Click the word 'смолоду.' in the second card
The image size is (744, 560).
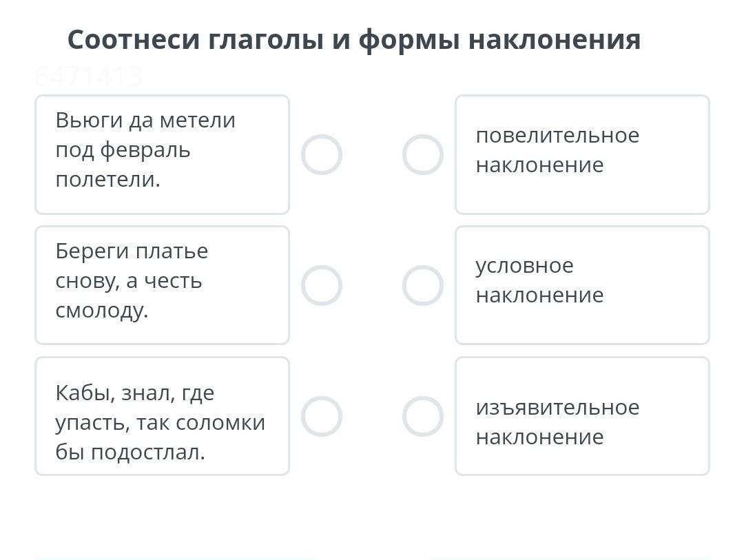coord(102,311)
